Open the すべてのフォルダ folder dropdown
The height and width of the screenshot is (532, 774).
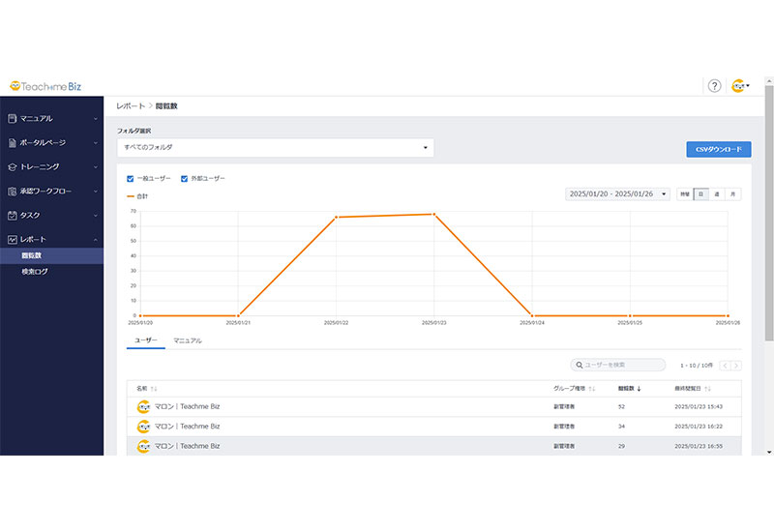pos(275,148)
